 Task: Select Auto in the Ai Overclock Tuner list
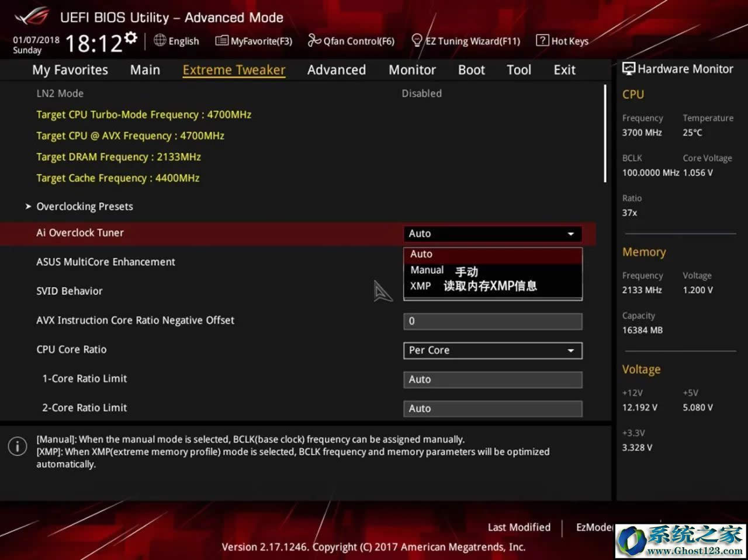421,254
